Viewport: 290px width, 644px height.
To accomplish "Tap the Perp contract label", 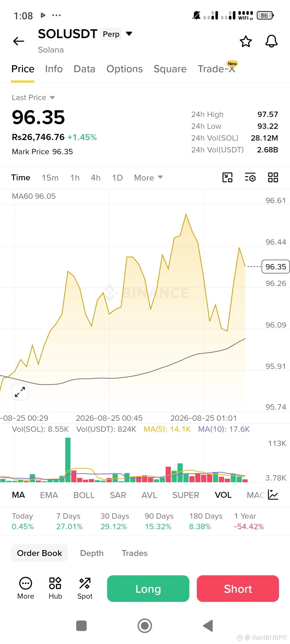I will (x=111, y=34).
